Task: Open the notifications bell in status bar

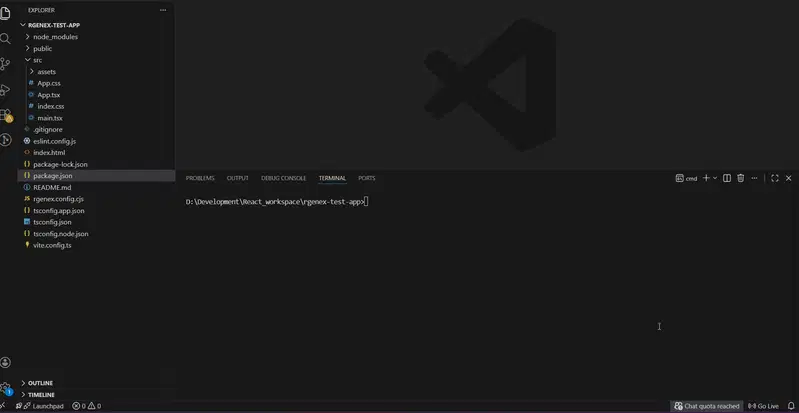Action: click(791, 406)
